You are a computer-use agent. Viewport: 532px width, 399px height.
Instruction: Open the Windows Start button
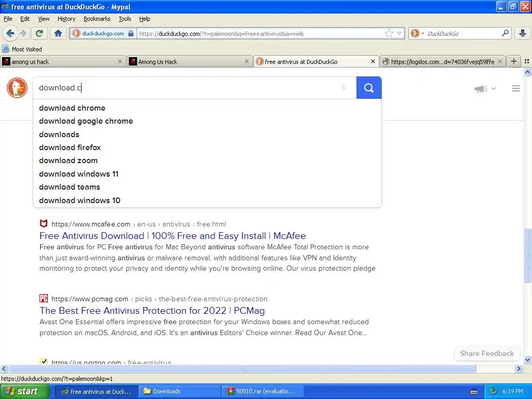coord(24,392)
